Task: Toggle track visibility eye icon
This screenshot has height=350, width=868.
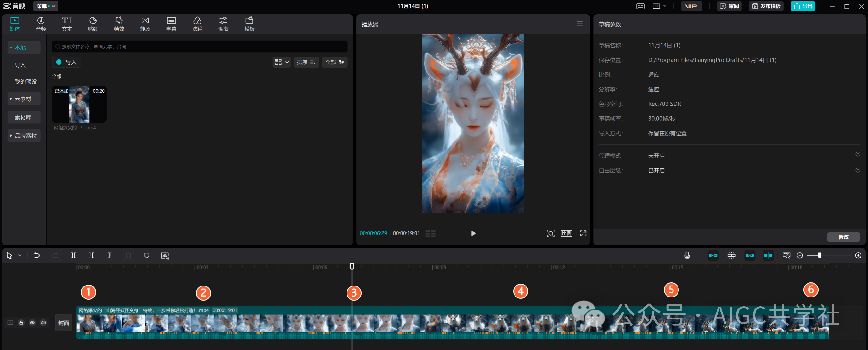Action: tap(32, 322)
